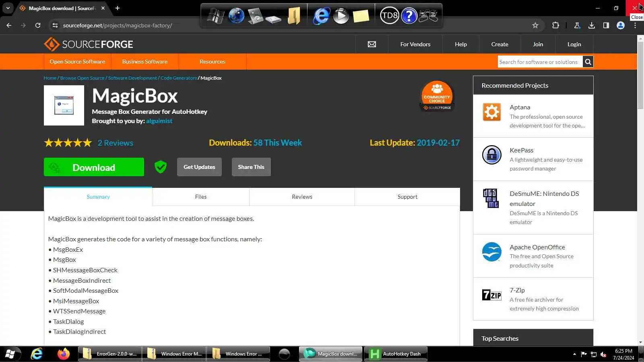Click the yellow sticky note dock icon
The image size is (644, 362).
tap(361, 16)
